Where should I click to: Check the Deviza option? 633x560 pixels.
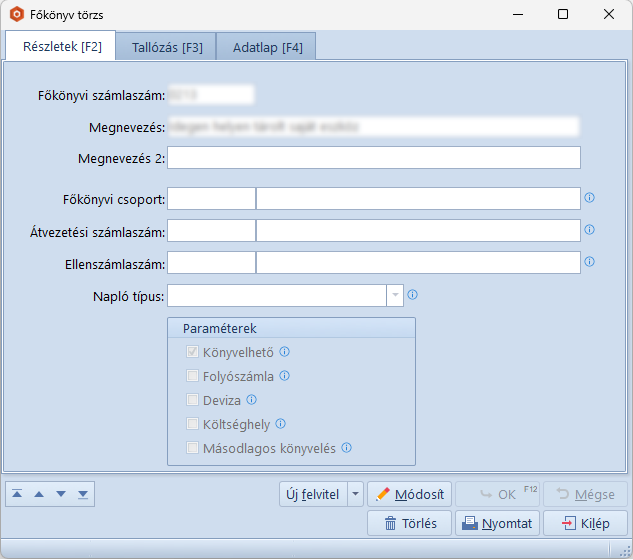[193, 400]
